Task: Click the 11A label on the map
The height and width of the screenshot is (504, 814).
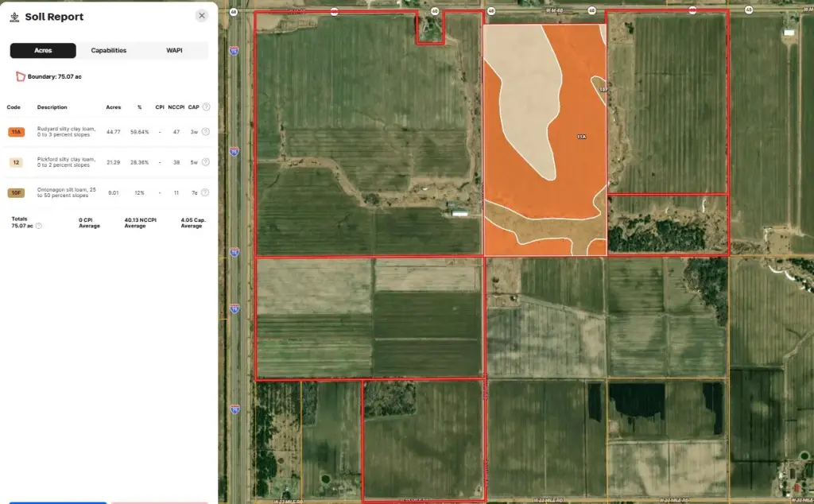Action: coord(581,137)
